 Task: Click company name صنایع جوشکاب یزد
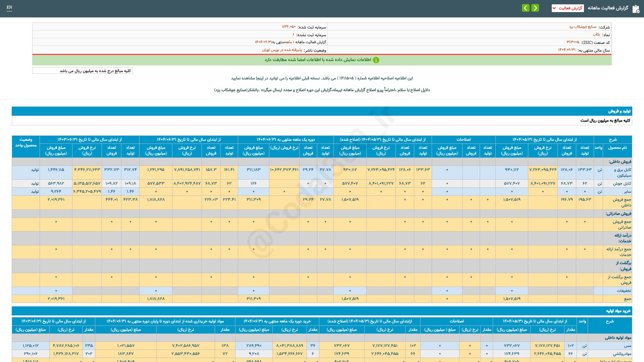coord(583,27)
